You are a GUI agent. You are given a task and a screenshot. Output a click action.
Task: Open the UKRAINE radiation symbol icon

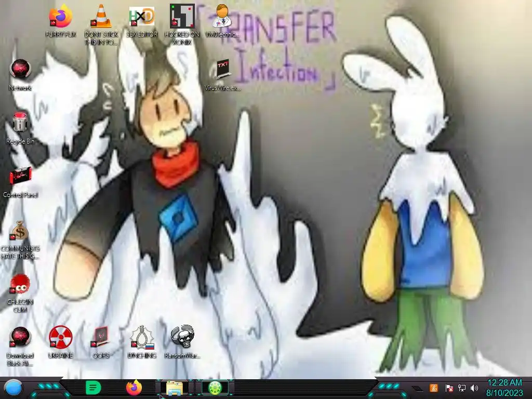point(61,342)
